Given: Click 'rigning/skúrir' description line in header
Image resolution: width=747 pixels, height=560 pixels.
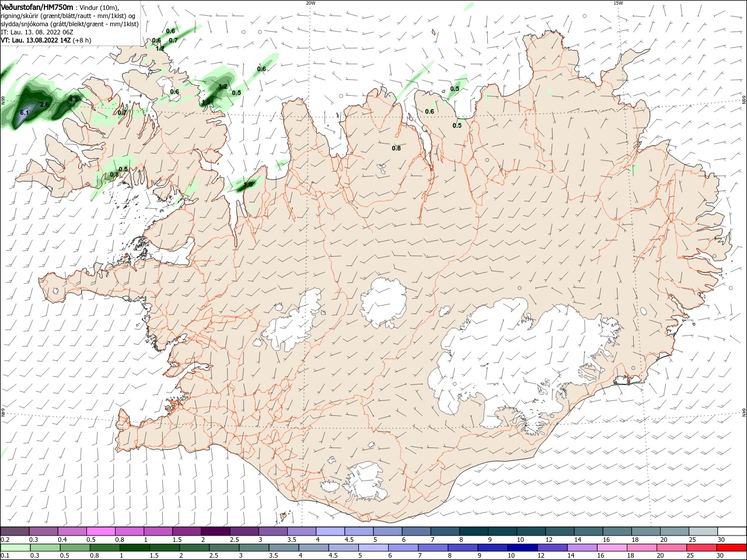Looking at the screenshot, I should (x=68, y=16).
